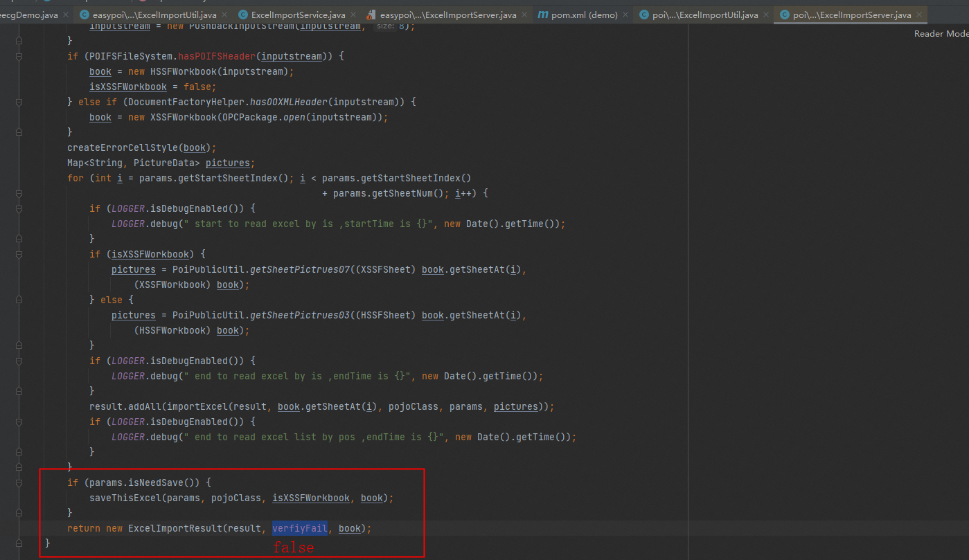Switch to the easypoi ExcelImportServer.java tab
Screen dimensions: 969x560
[x=447, y=15]
